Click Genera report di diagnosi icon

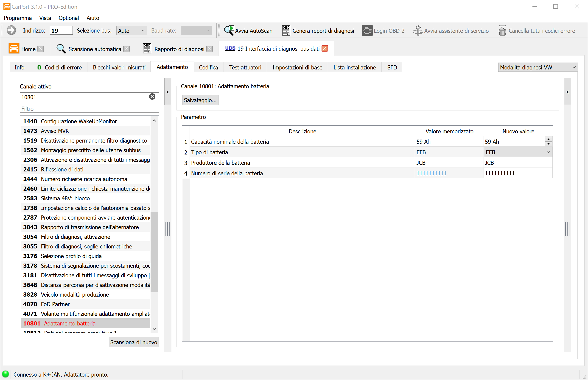point(286,31)
